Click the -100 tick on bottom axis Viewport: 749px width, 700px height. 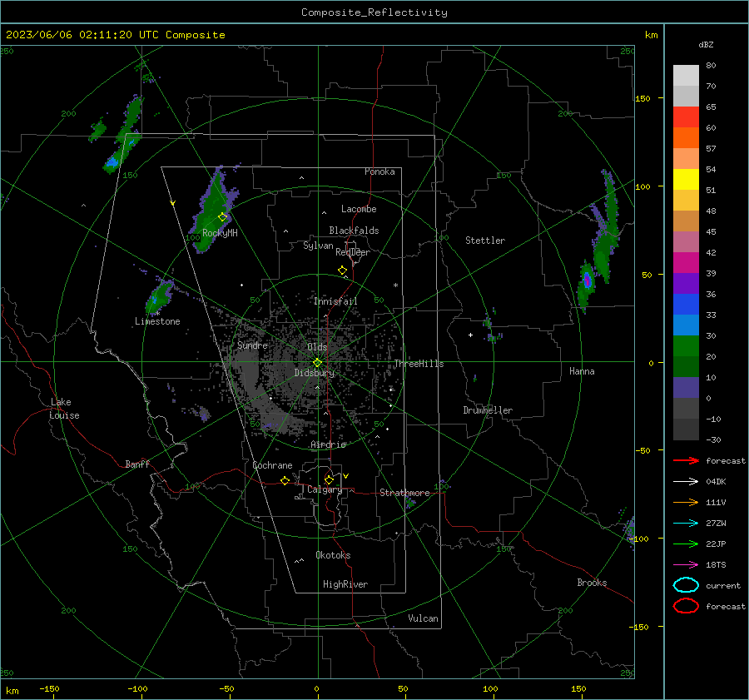[x=137, y=688]
